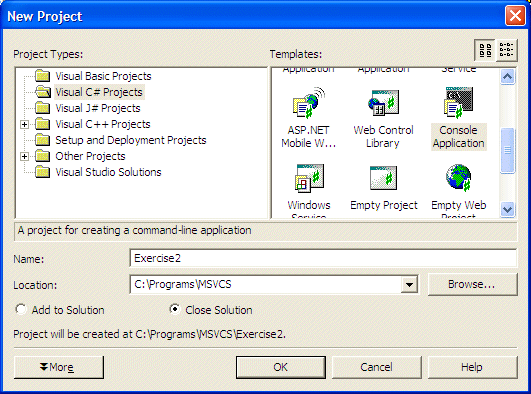Click the 'Web Control Library' label

tap(383, 137)
